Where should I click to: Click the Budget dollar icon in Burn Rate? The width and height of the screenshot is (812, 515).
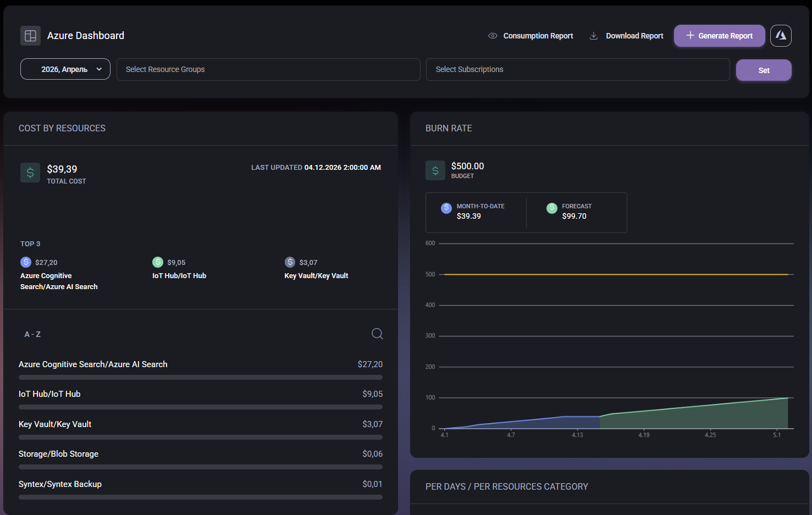[435, 170]
